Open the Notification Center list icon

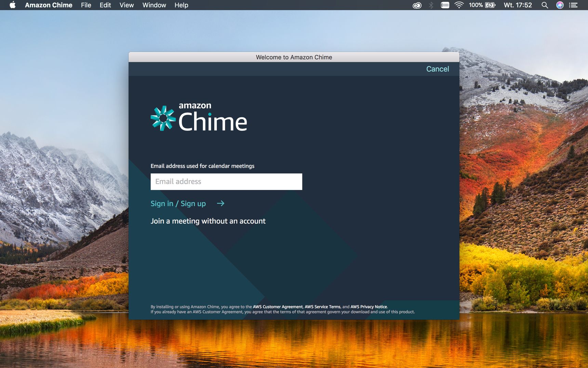tap(573, 5)
